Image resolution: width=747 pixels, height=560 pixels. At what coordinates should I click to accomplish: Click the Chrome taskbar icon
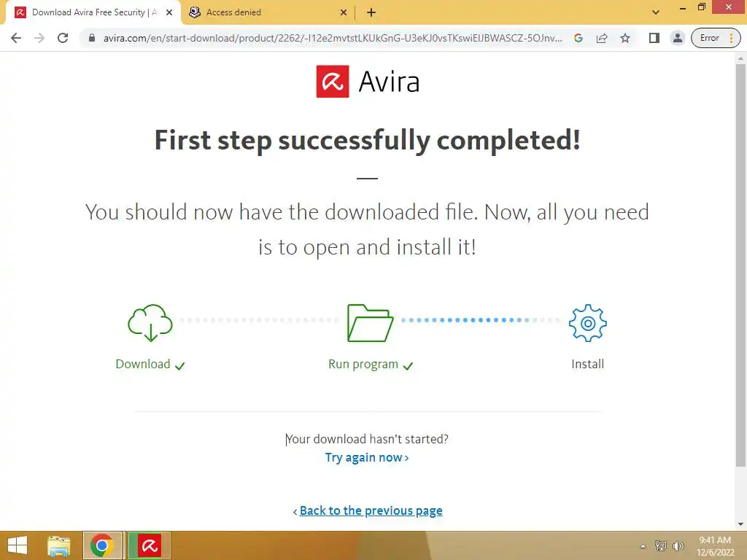102,545
